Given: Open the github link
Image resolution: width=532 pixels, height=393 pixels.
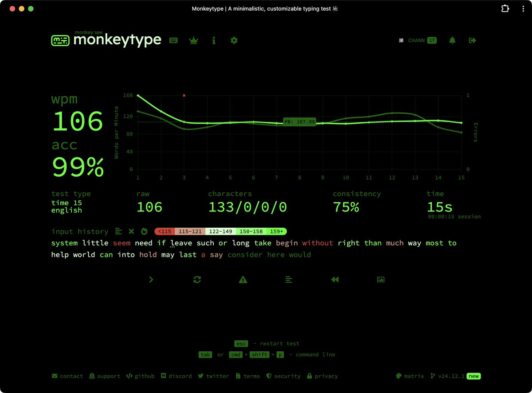Looking at the screenshot, I should coord(140,376).
